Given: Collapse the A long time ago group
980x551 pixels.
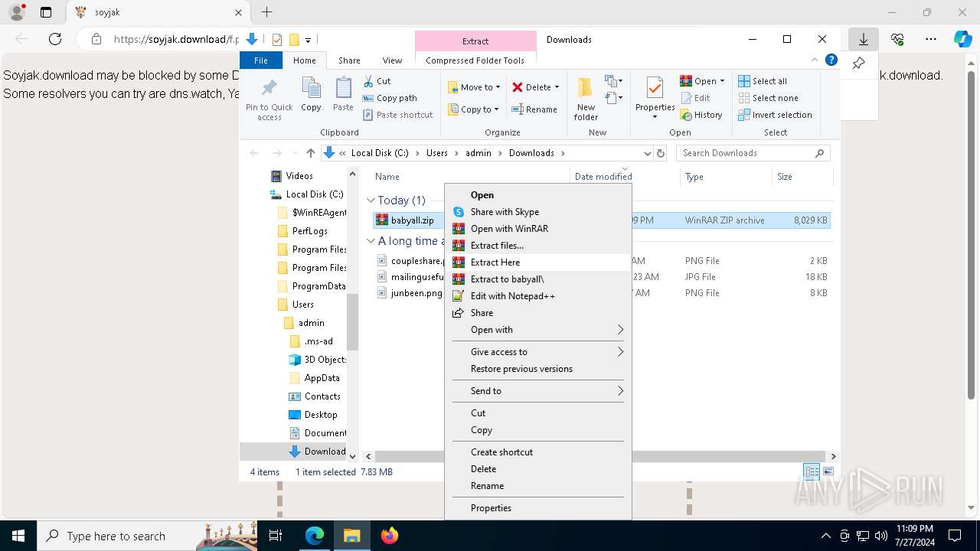Looking at the screenshot, I should click(371, 241).
